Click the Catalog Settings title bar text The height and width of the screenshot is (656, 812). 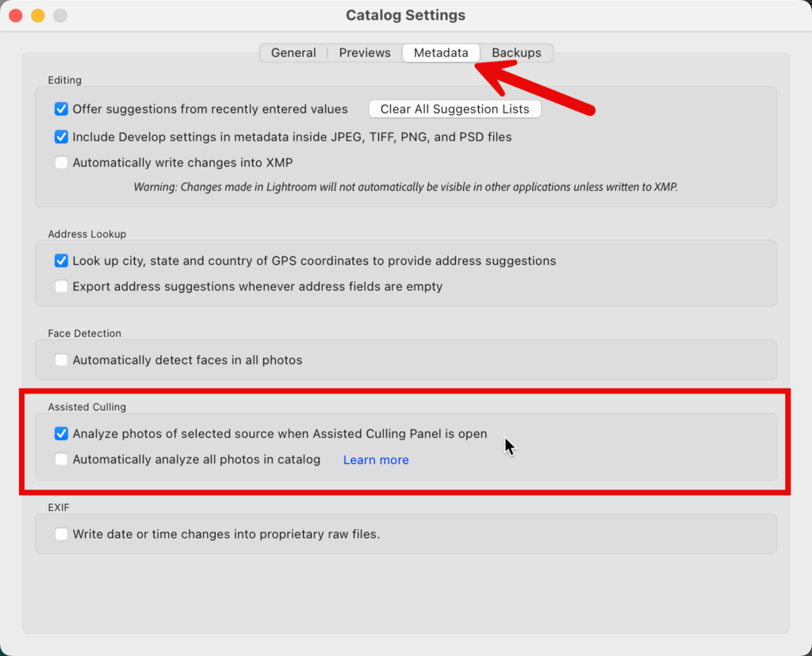tap(405, 14)
